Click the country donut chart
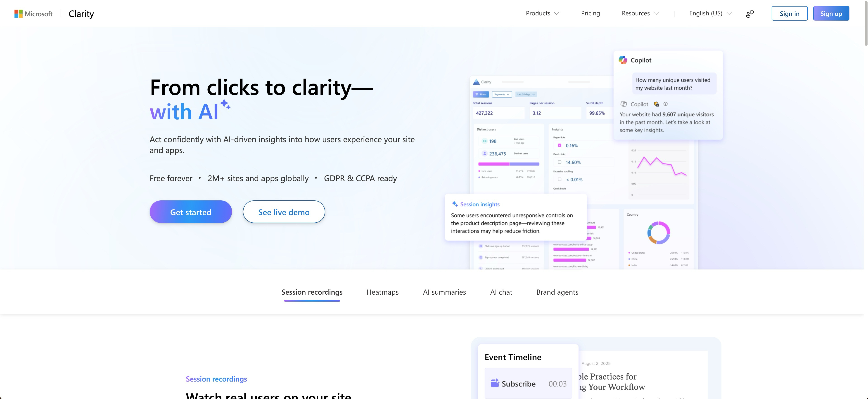 [658, 233]
